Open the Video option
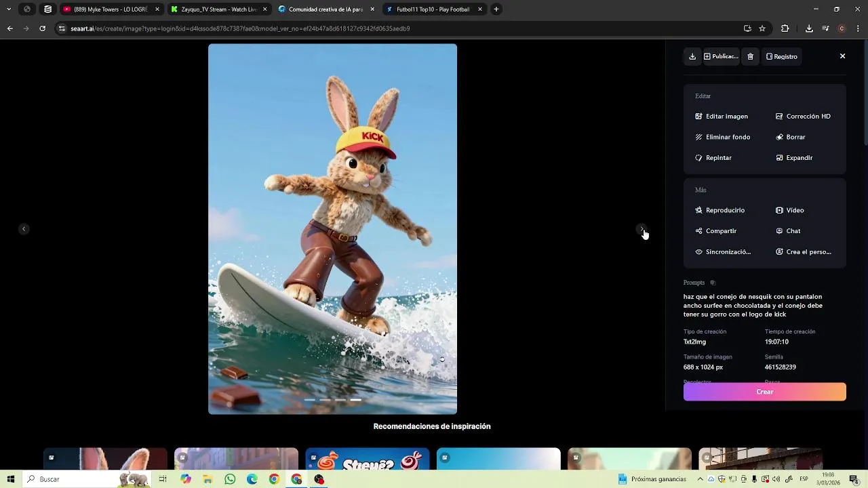 coord(790,210)
